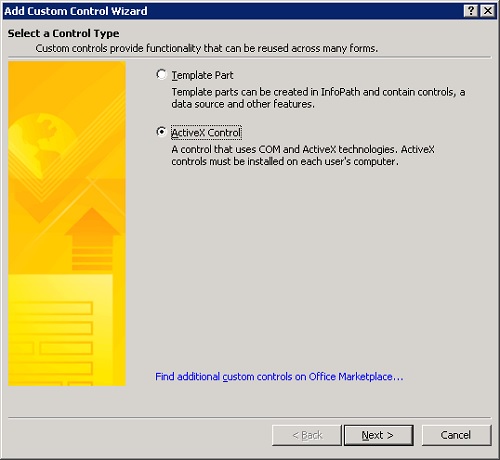500x460 pixels.
Task: Click the question mark help icon
Action: (x=471, y=11)
